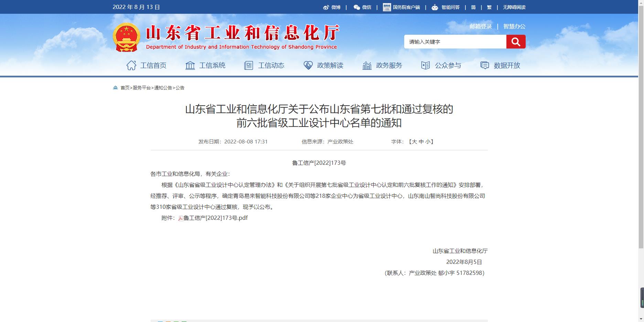
Task: Open the smart Q&A robot icon
Action: (435, 7)
